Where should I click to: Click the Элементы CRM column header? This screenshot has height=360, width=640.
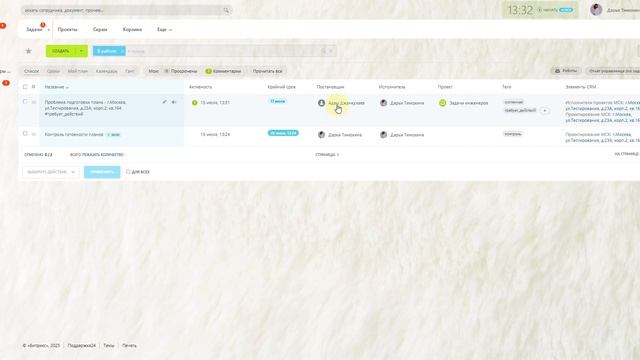pyautogui.click(x=580, y=87)
